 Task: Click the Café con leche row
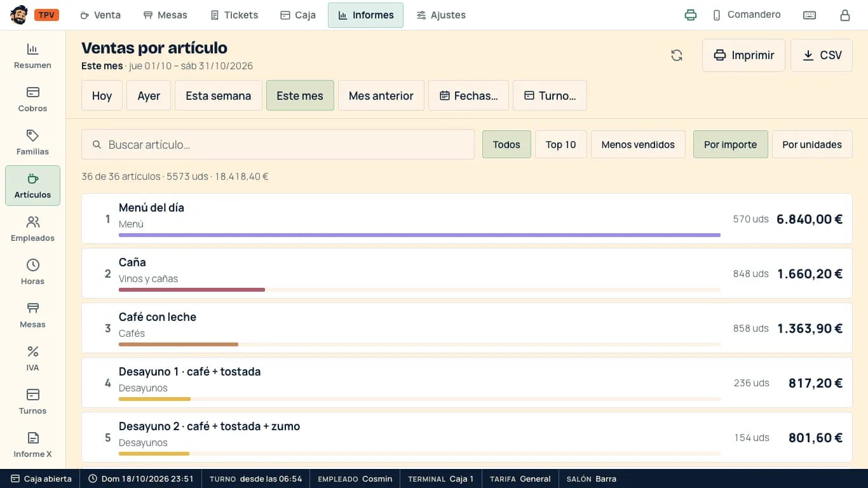[466, 328]
